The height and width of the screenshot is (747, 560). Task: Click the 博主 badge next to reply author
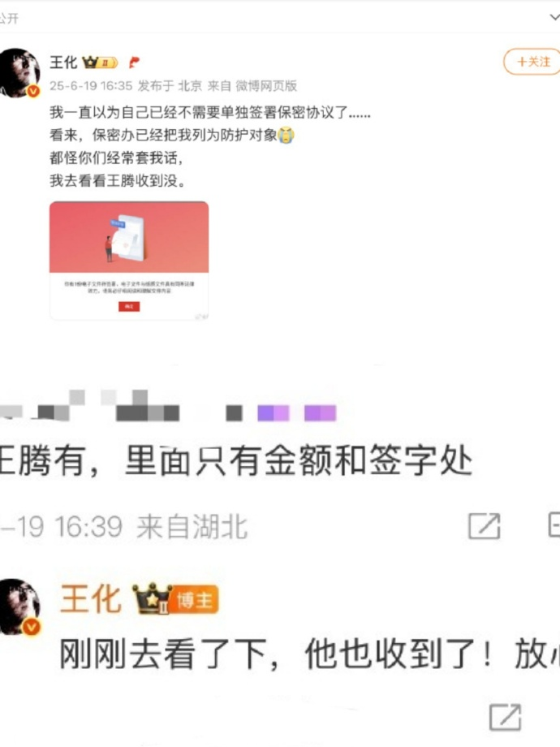tap(195, 600)
